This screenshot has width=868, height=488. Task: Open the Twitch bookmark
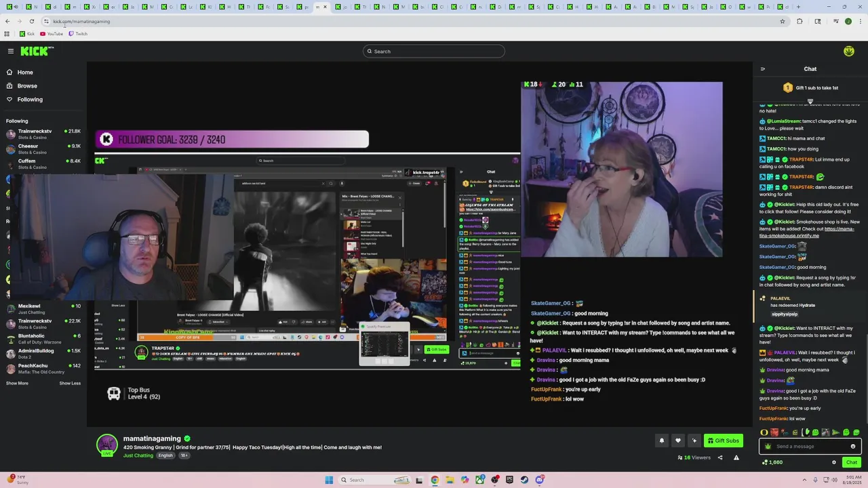pyautogui.click(x=78, y=33)
